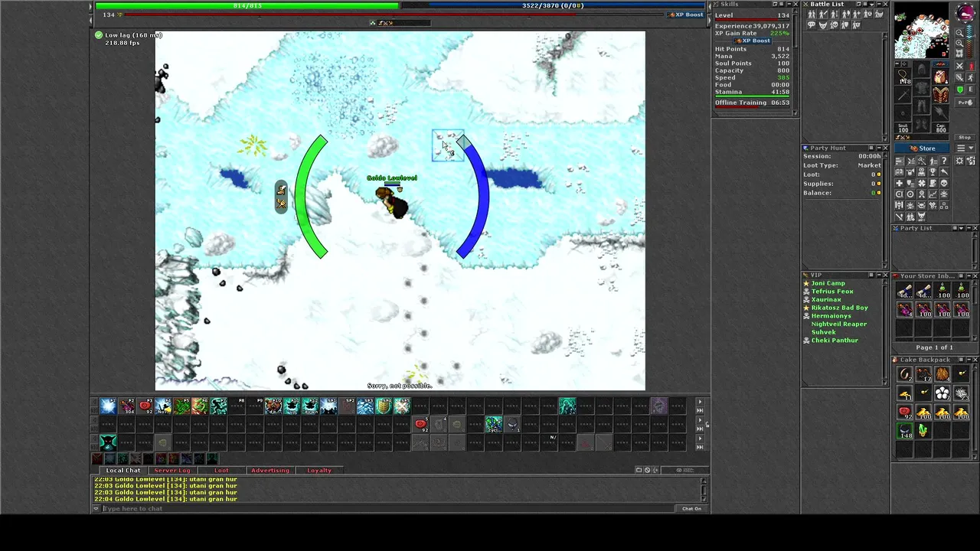The height and width of the screenshot is (551, 980).
Task: Click XP Boost button in top status bar
Action: (686, 15)
